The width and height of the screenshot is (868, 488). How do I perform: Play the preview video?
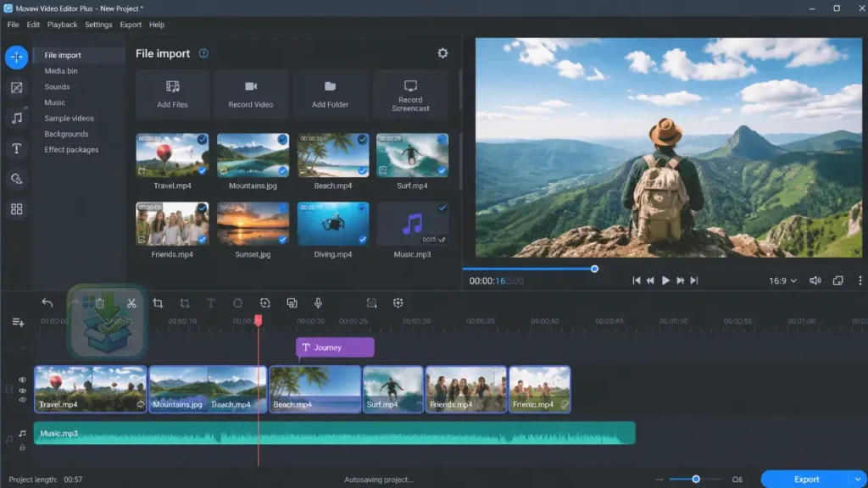tap(665, 280)
